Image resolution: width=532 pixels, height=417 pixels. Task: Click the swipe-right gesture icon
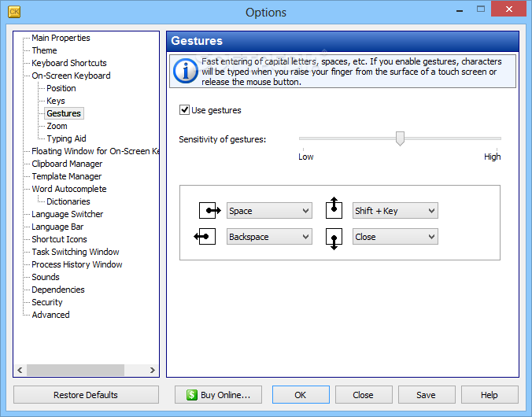click(210, 210)
